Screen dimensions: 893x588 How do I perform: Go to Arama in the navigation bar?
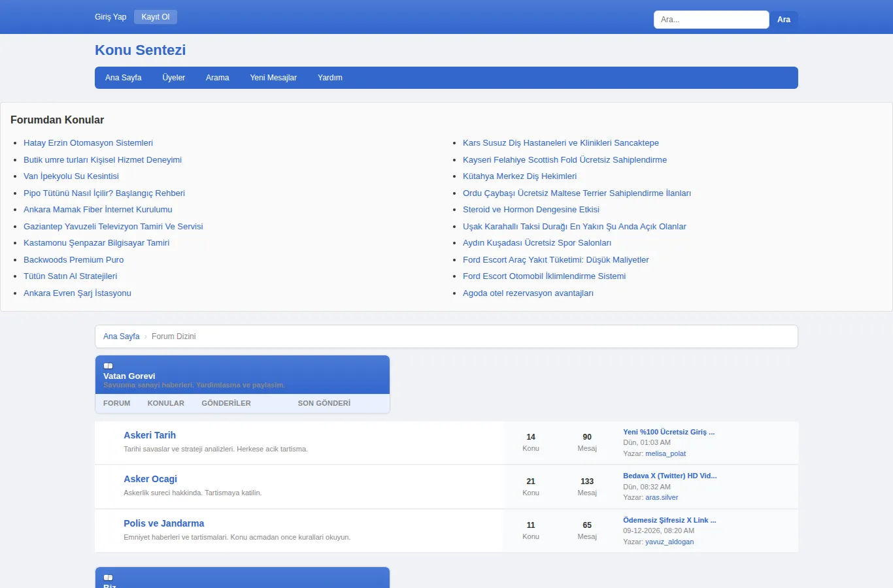(x=218, y=78)
